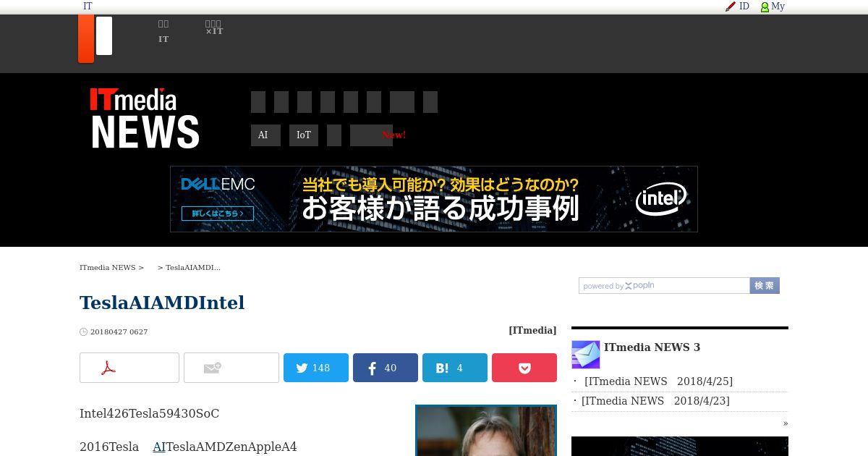The height and width of the screenshot is (456, 868).
Task: Click the article portrait photo thumbnail
Action: pos(486,431)
